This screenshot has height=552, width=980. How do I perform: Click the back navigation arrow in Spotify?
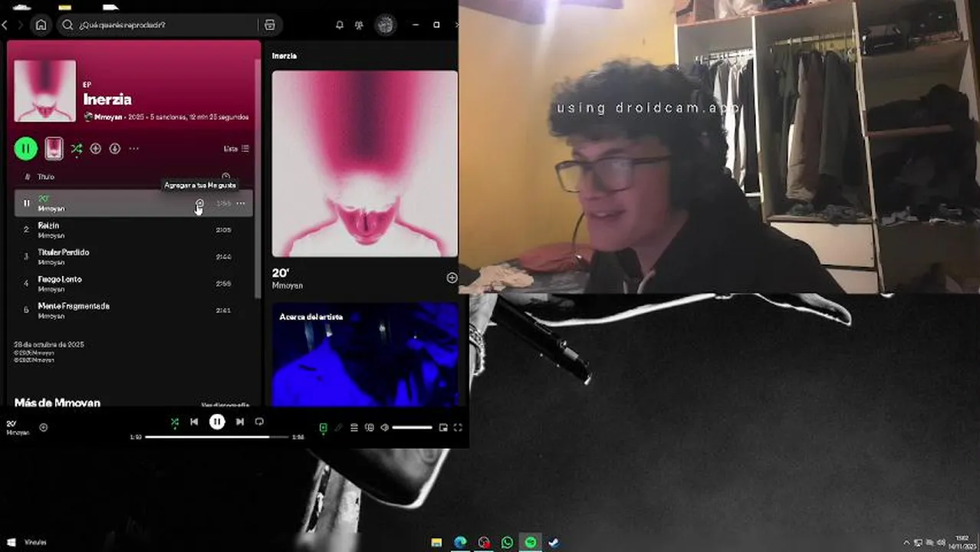tap(5, 25)
